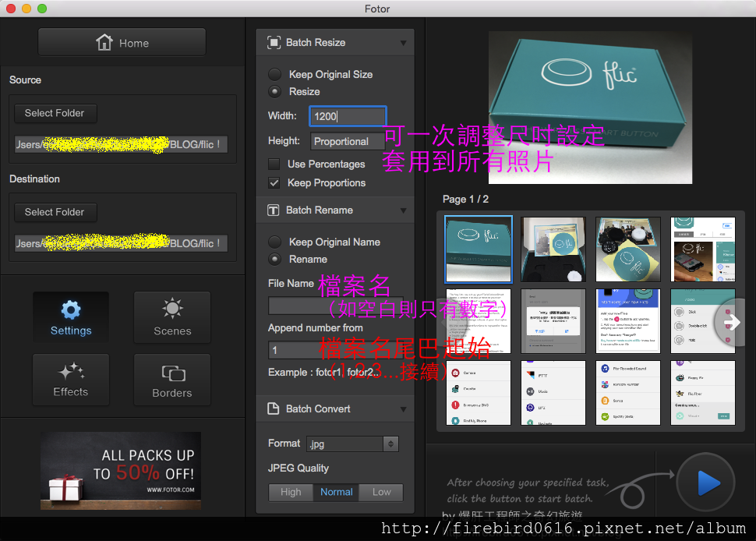Screen dimensions: 756x541
Task: Click the Batch Resize frame icon
Action: pos(274,42)
